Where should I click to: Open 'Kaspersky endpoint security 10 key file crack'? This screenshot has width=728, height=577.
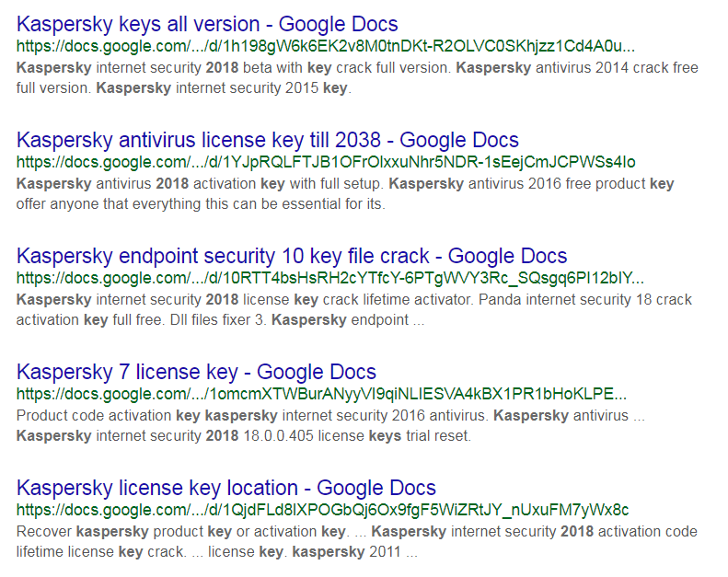point(292,256)
